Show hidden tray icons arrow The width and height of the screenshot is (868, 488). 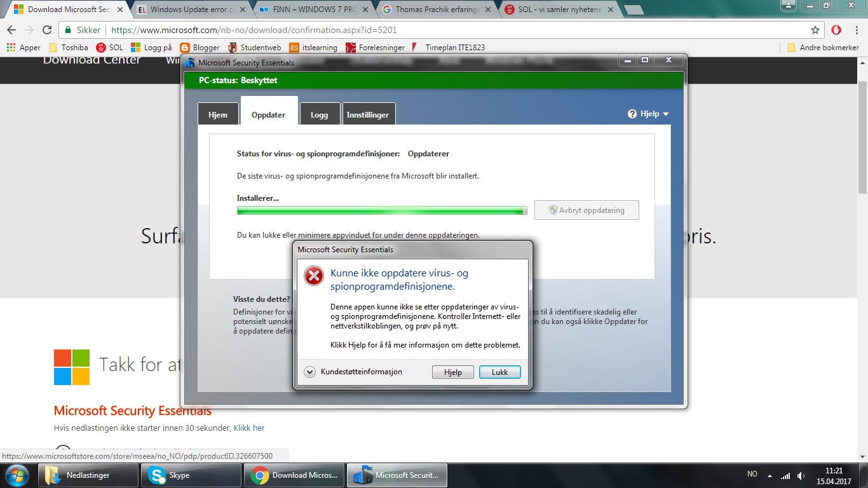[770, 475]
